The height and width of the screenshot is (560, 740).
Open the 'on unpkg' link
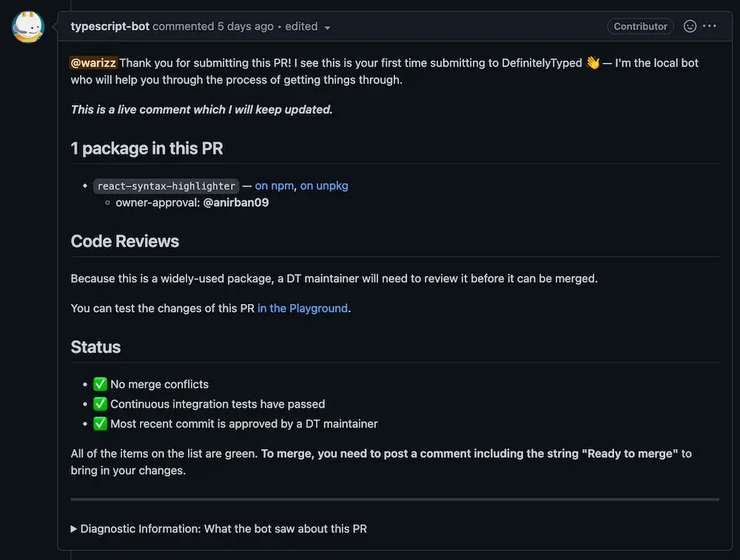pyautogui.click(x=324, y=186)
